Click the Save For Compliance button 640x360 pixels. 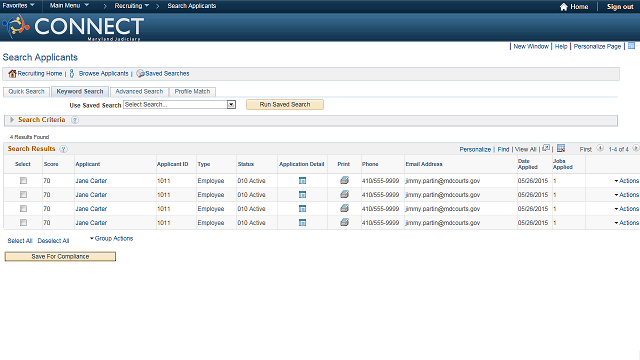pyautogui.click(x=60, y=256)
